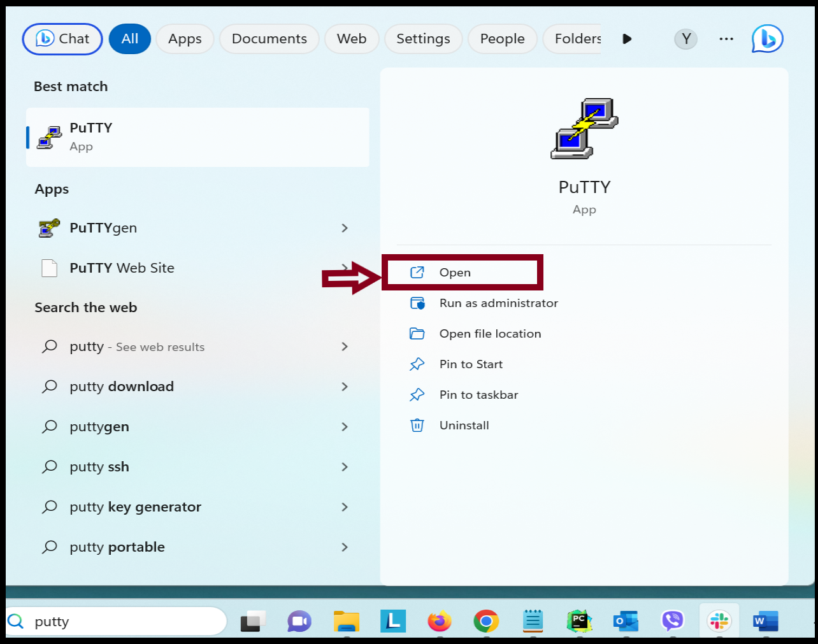
Task: Switch to the Documents filter tab
Action: 269,39
